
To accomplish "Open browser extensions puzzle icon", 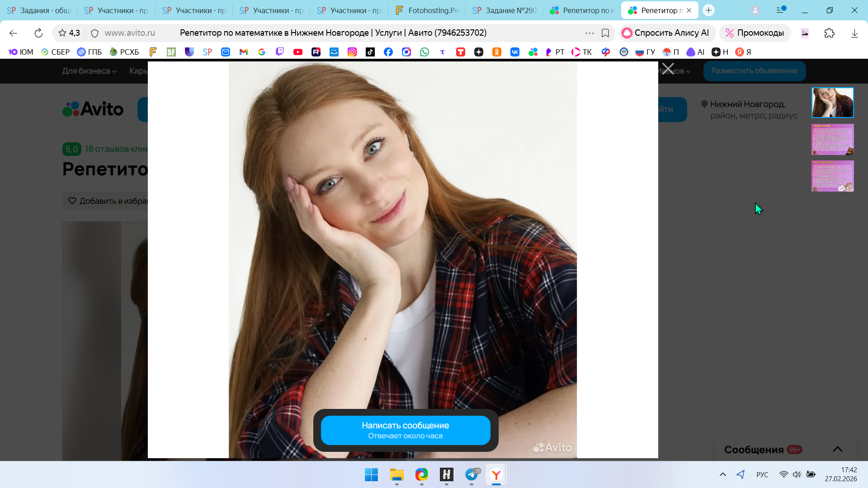I will pos(829,33).
